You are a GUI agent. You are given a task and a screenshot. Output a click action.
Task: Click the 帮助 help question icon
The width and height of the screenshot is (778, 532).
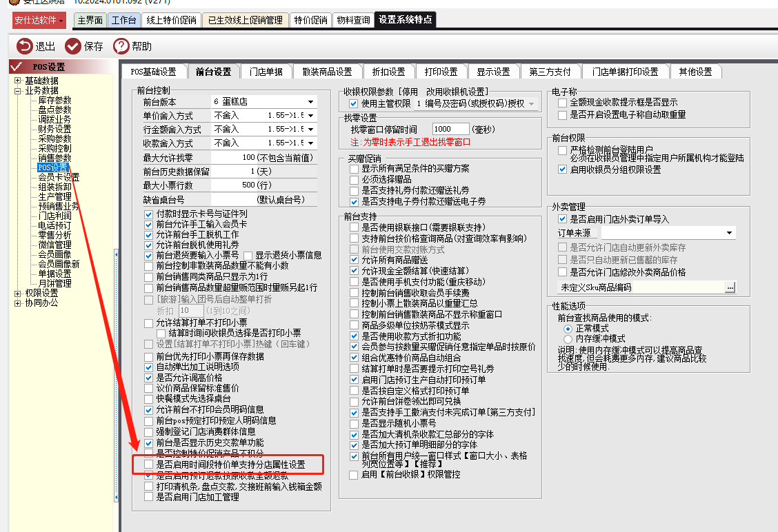pos(121,46)
